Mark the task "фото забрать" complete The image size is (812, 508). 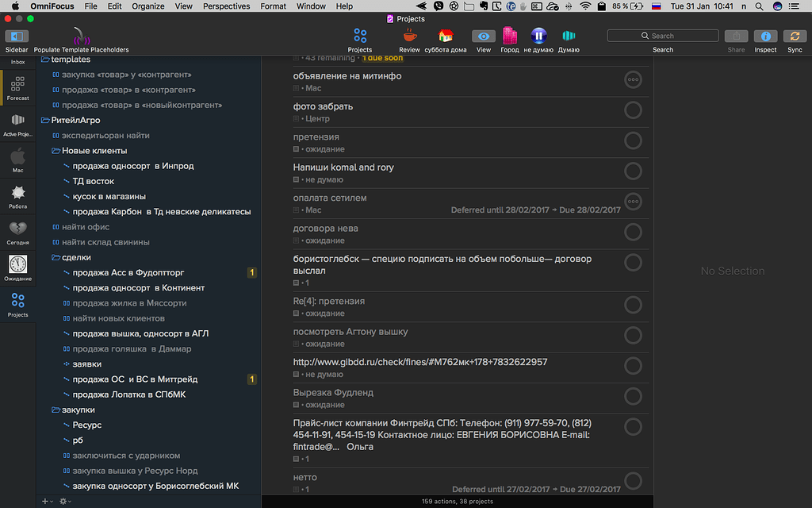(633, 110)
